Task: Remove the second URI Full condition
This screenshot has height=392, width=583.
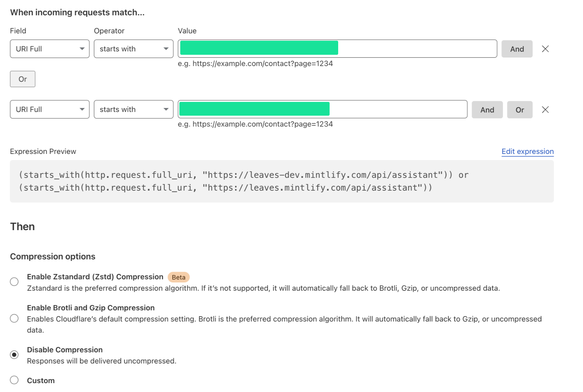Action: pos(545,109)
